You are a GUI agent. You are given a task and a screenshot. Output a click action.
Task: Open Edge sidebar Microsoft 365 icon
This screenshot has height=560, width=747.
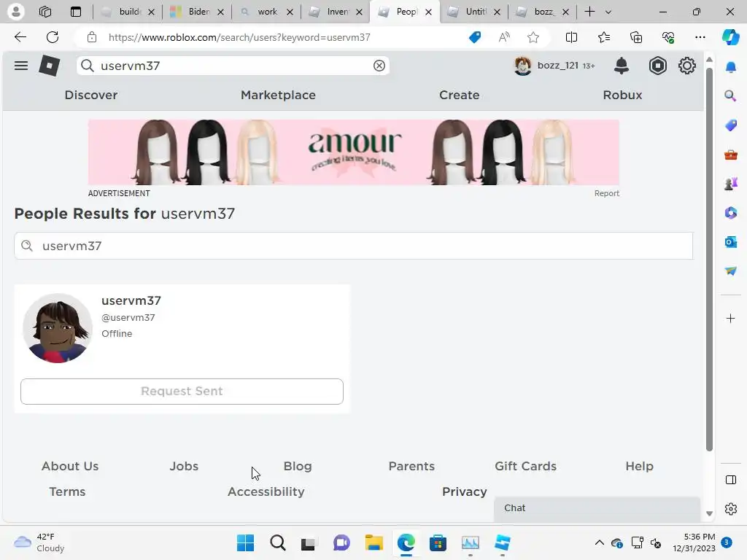[731, 213]
